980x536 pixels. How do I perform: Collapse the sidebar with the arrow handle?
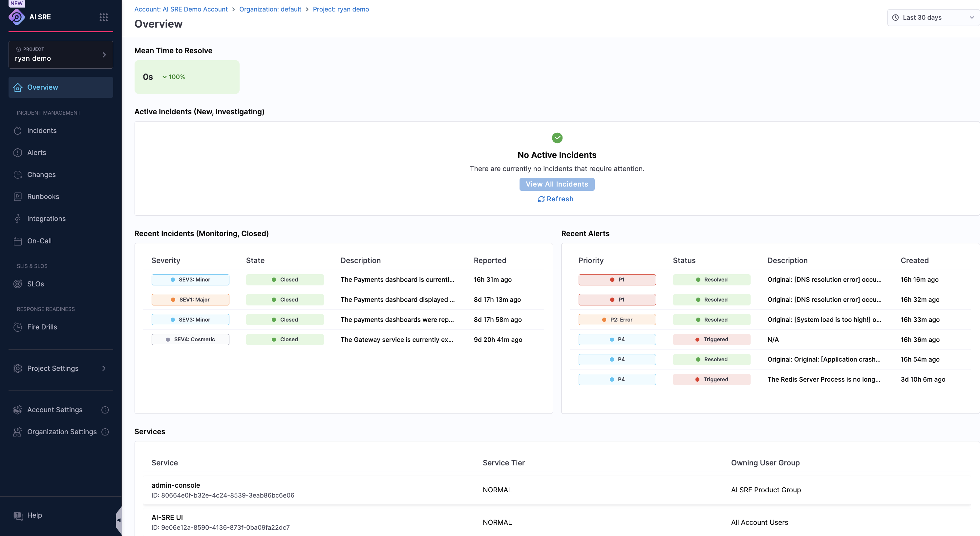[x=119, y=520]
